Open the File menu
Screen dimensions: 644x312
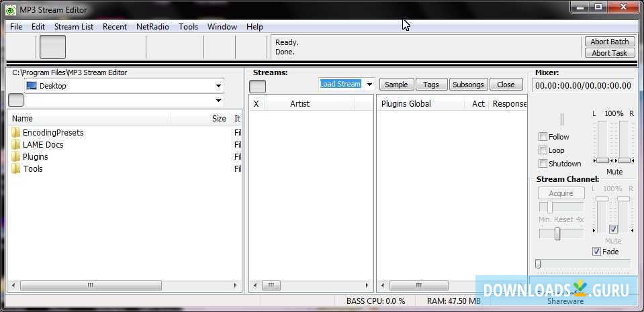tap(16, 27)
